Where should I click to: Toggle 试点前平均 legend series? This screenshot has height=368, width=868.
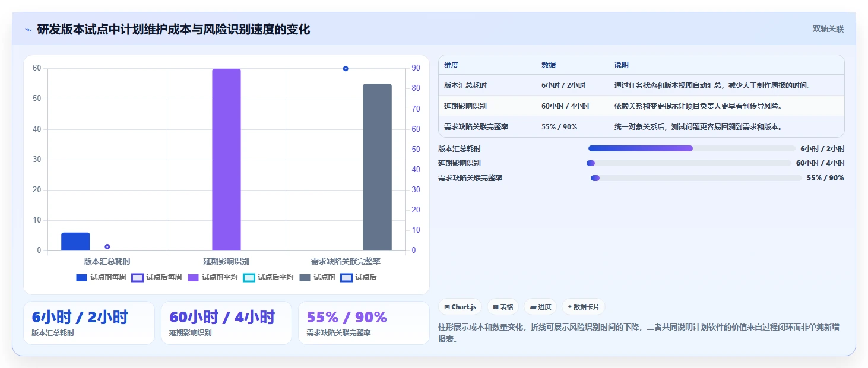point(213,277)
